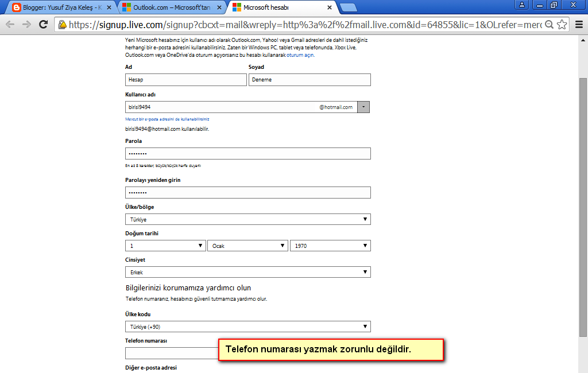The width and height of the screenshot is (588, 373).
Task: Expand the @hotmail.com domain dropdown arrow
Action: (x=363, y=107)
